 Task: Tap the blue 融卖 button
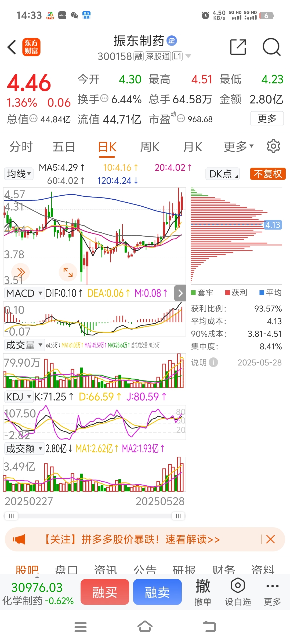click(x=157, y=592)
